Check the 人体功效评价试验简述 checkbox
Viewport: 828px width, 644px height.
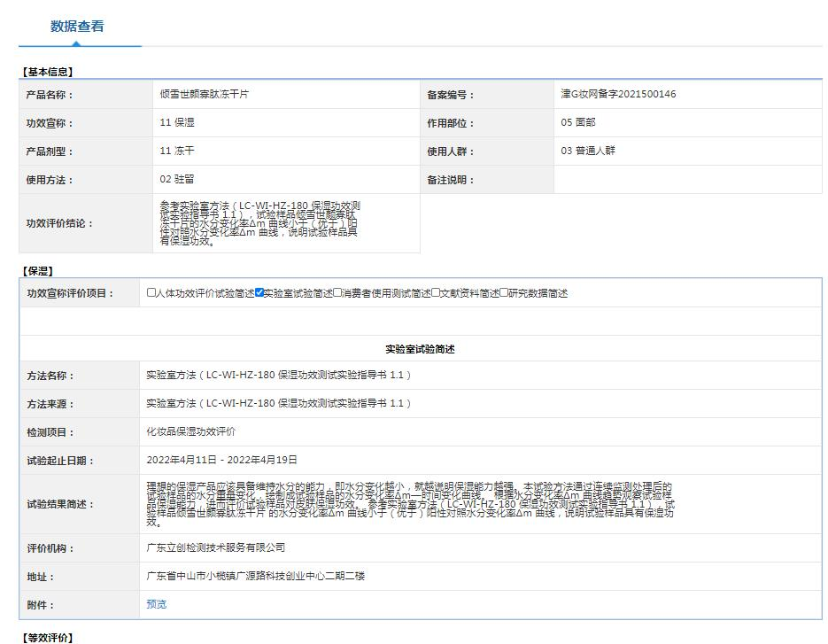[151, 293]
